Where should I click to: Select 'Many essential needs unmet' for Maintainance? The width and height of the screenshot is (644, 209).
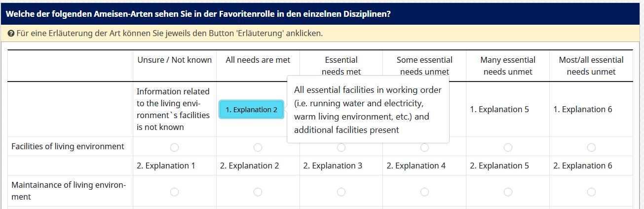[x=508, y=192]
